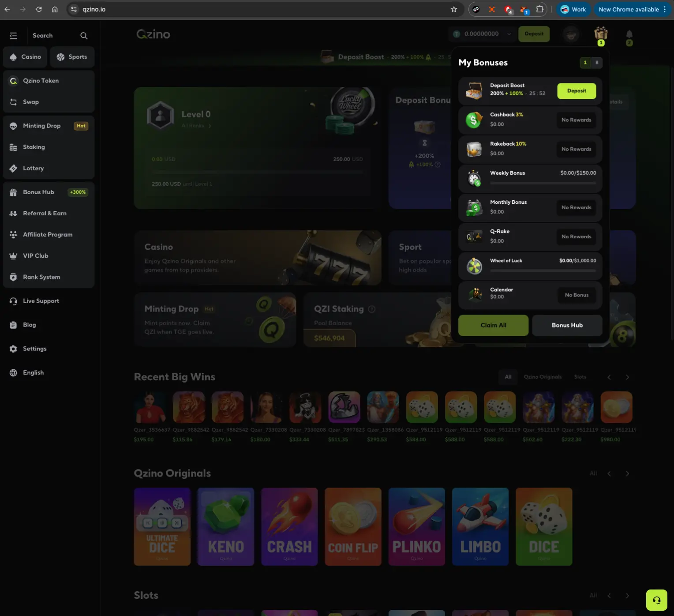This screenshot has height=616, width=674.
Task: Click the search magnifier icon in the sidebar
Action: [84, 36]
